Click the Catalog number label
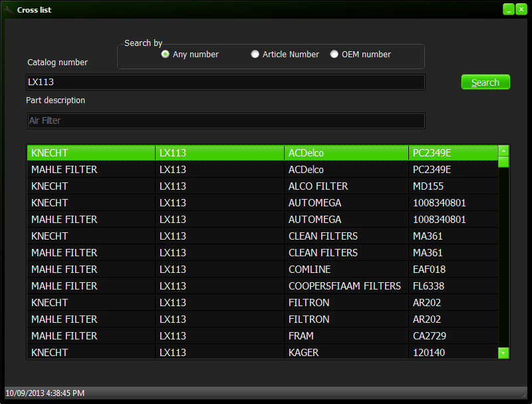 pyautogui.click(x=57, y=63)
